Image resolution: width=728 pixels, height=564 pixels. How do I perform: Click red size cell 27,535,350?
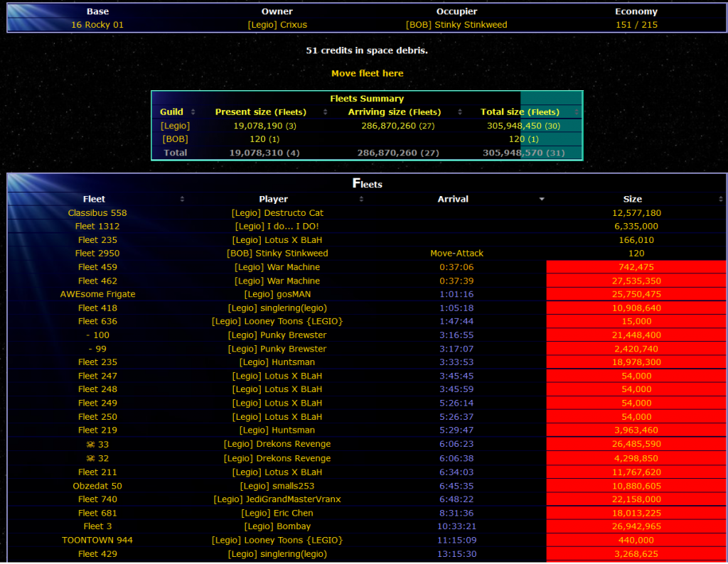click(636, 281)
